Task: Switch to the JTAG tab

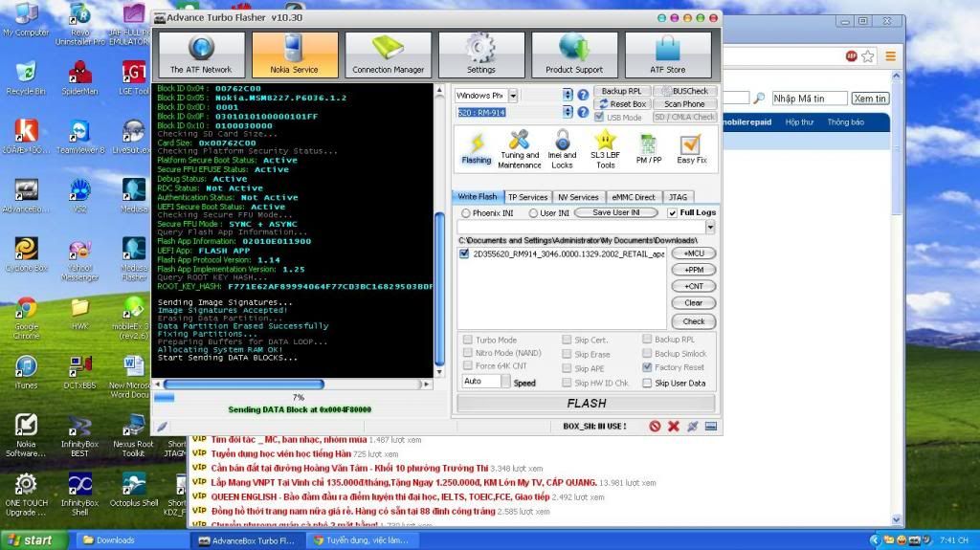Action: coord(679,197)
